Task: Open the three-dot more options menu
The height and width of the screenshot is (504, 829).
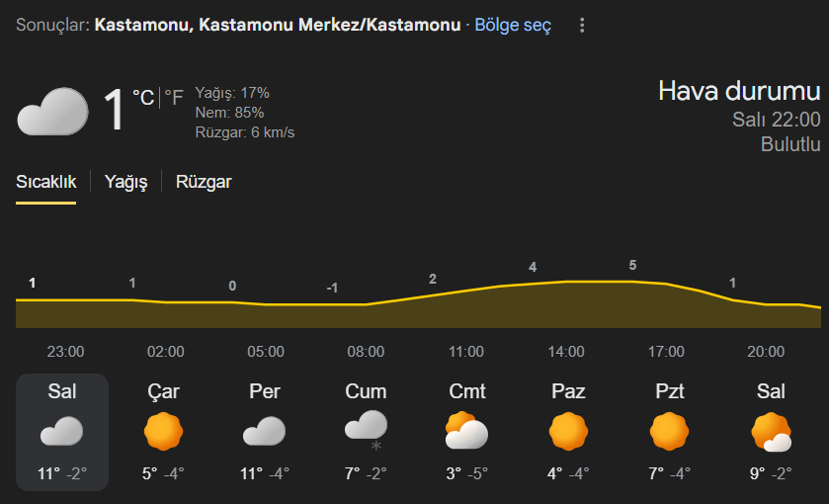Action: (582, 25)
